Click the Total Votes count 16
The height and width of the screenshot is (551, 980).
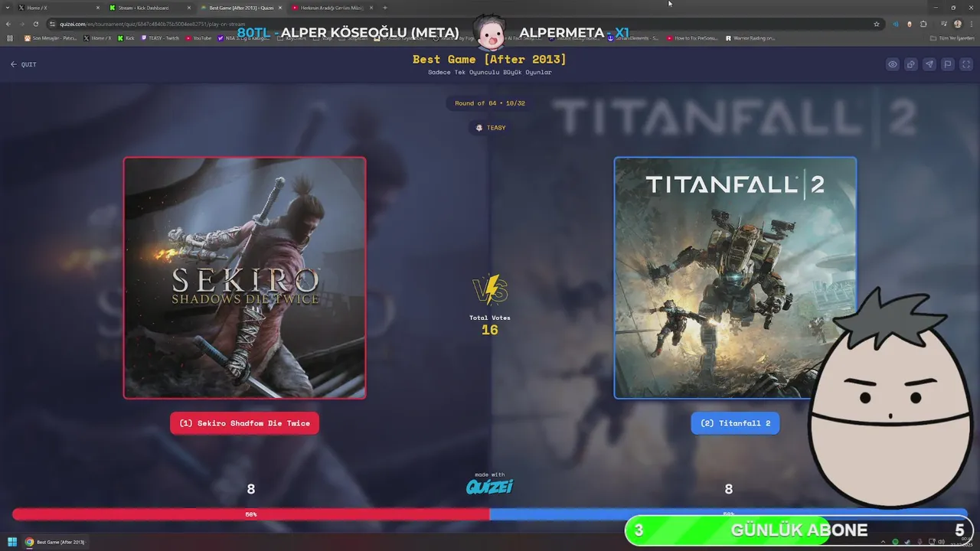[x=490, y=330]
